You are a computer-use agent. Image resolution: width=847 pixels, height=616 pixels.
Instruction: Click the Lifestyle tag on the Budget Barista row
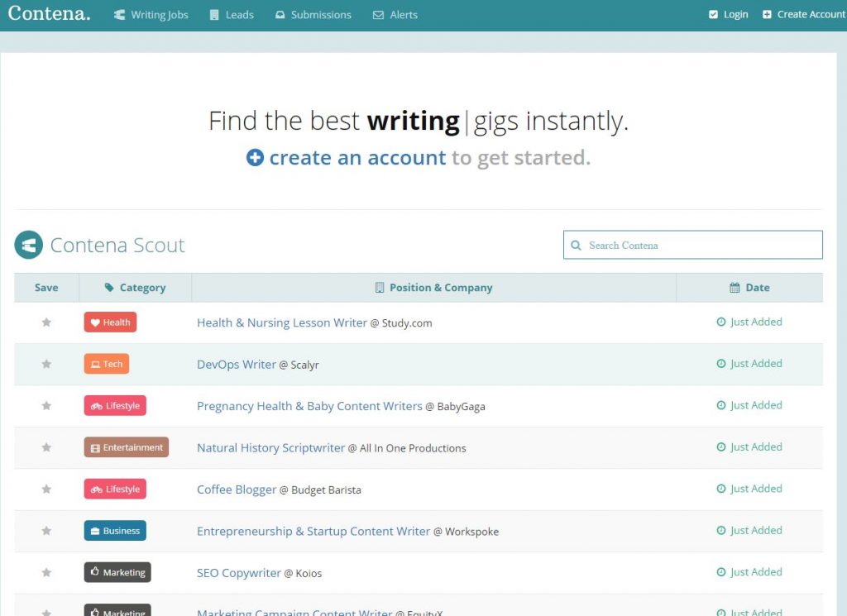coord(115,489)
